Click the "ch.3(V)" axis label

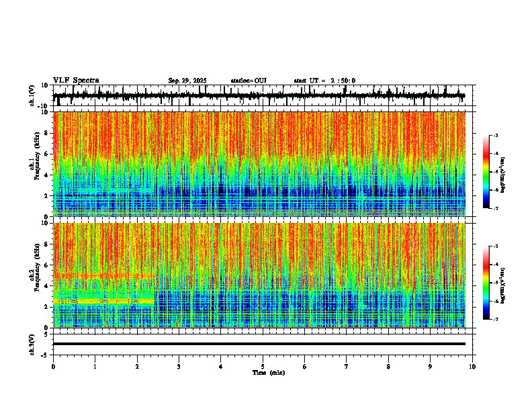click(32, 345)
